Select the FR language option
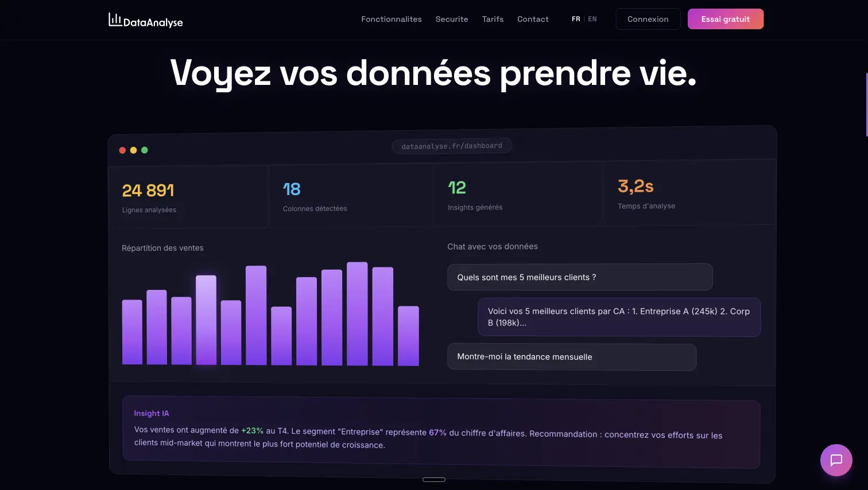Screen dimensions: 868x490 (576, 19)
